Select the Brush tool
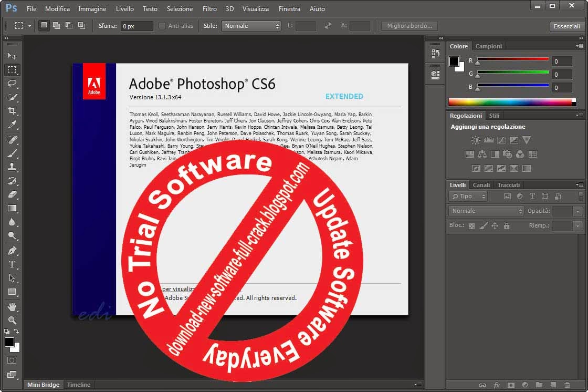 [x=12, y=153]
